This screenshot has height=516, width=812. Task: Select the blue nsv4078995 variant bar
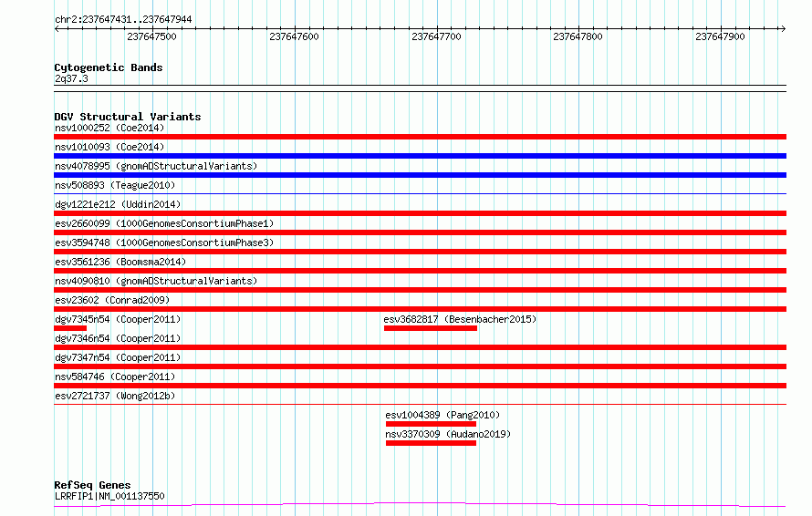(x=420, y=175)
